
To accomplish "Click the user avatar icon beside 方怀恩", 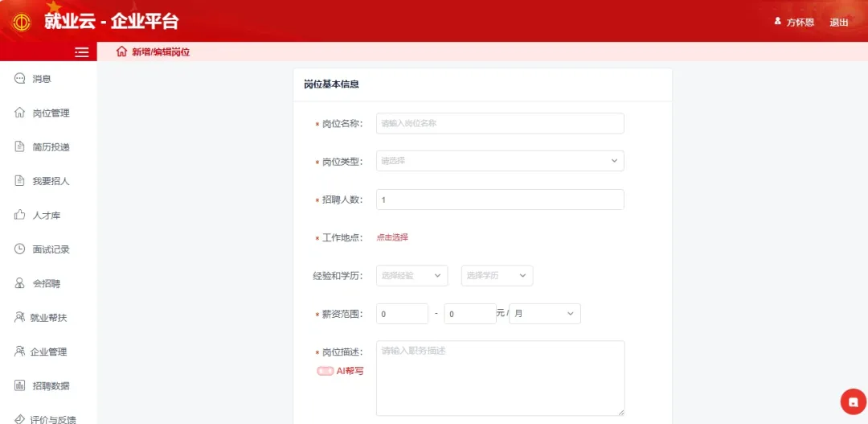I will tap(778, 22).
